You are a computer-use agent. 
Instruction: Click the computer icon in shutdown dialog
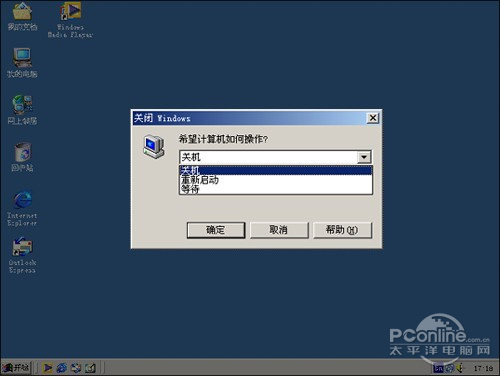[154, 146]
